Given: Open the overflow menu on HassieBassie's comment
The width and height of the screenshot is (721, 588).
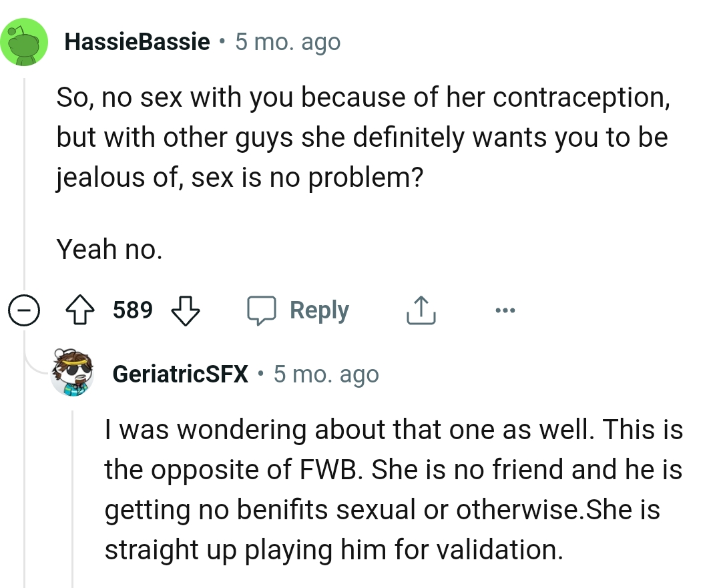Looking at the screenshot, I should (505, 310).
